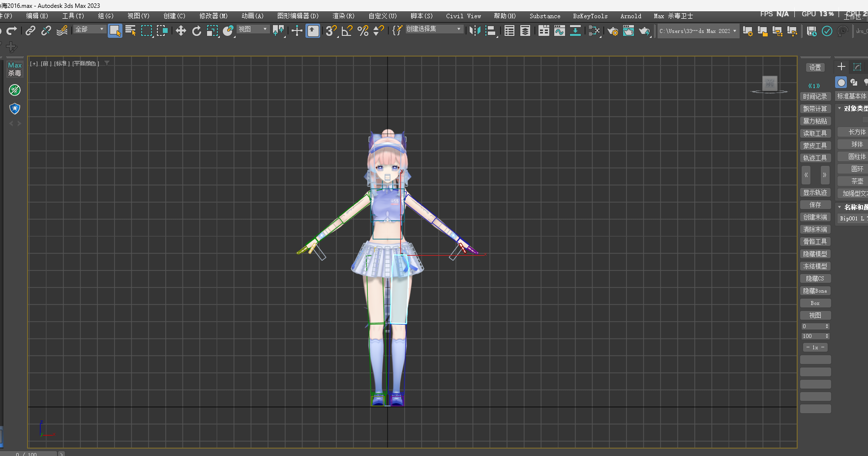Toggle the Percent Snap icon

point(363,31)
